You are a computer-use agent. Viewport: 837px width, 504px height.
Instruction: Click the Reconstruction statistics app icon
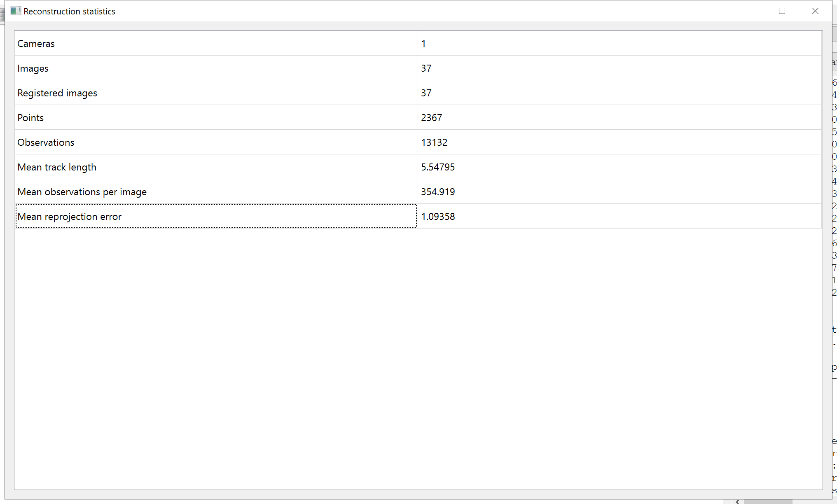[15, 11]
